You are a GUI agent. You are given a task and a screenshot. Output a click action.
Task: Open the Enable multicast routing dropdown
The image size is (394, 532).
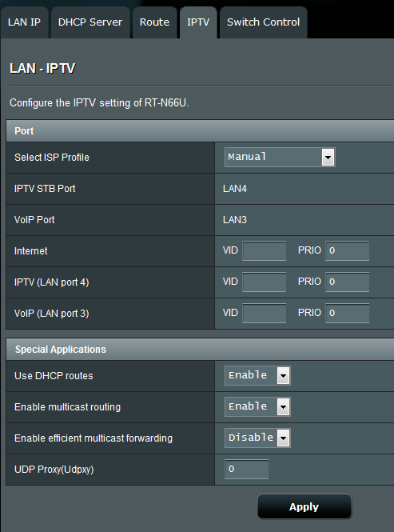click(x=257, y=407)
